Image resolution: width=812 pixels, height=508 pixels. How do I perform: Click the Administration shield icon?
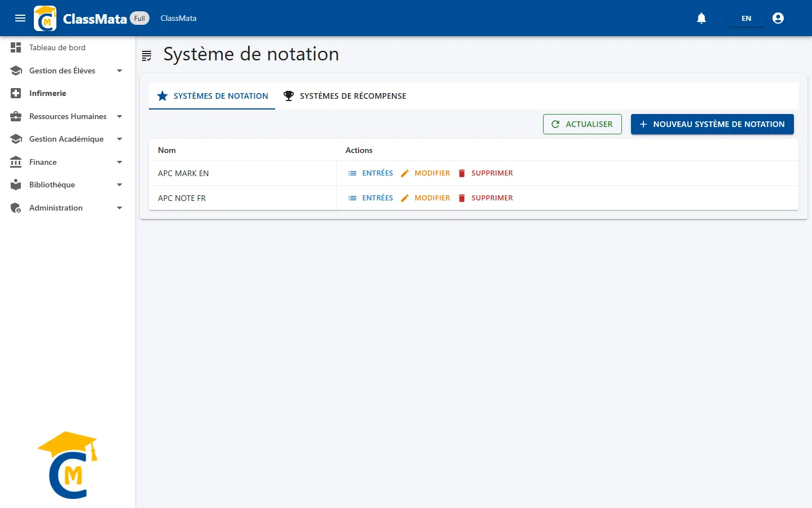click(x=16, y=208)
